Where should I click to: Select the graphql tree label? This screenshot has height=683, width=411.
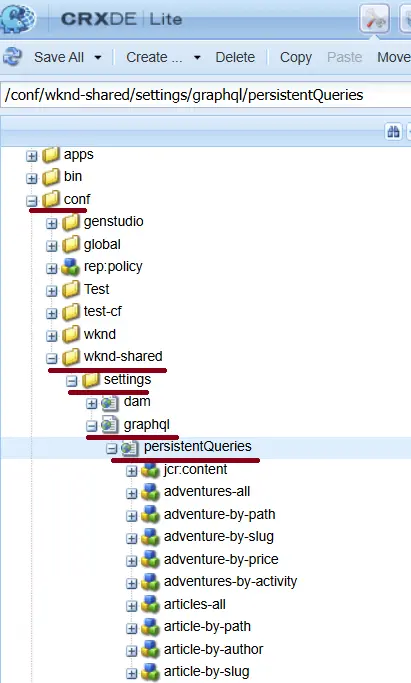[x=147, y=425]
